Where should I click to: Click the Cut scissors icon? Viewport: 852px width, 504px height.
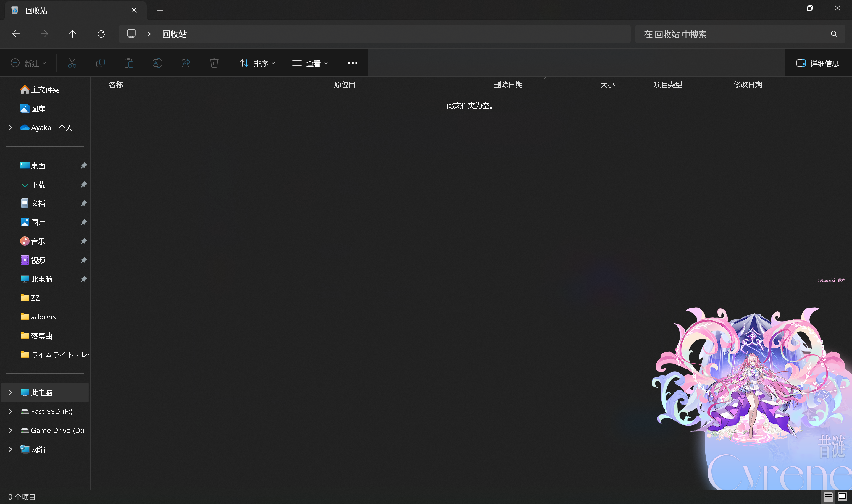(72, 63)
